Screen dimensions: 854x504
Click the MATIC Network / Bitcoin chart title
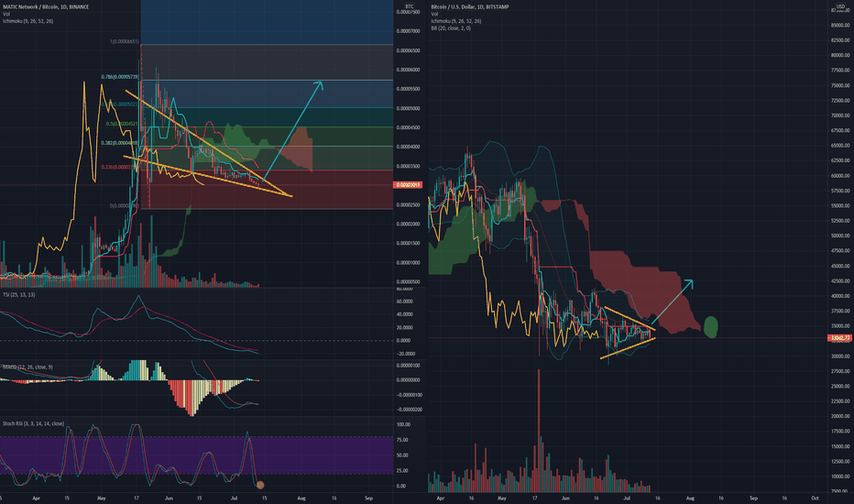click(46, 7)
